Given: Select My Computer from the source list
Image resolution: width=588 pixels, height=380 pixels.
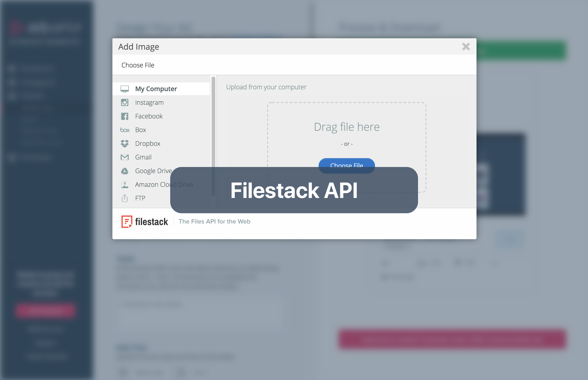Looking at the screenshot, I should tap(156, 89).
